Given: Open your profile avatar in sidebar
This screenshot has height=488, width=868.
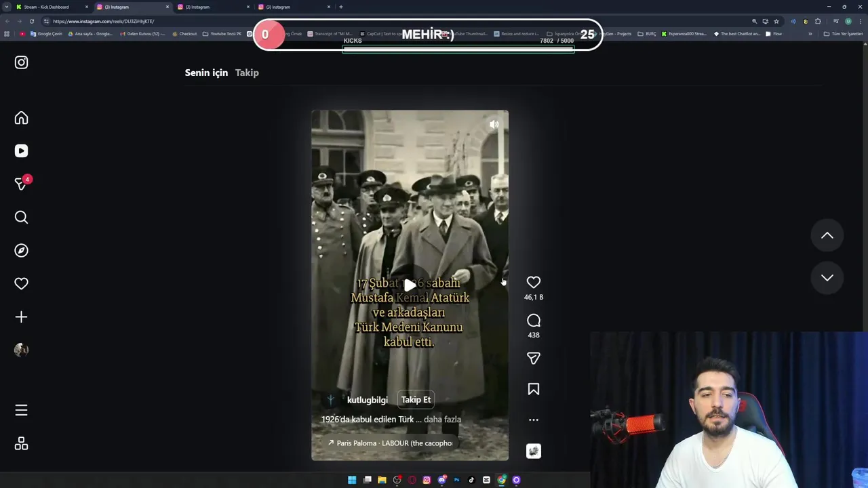Looking at the screenshot, I should click(x=21, y=350).
